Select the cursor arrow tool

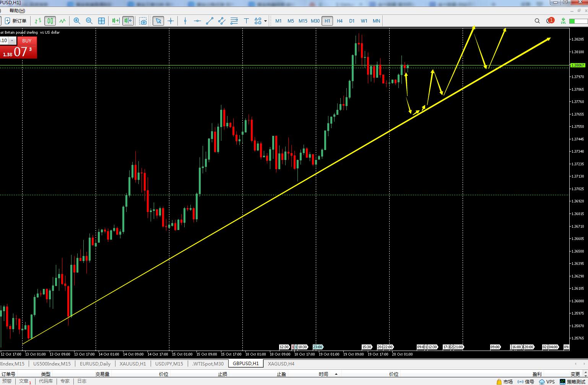[158, 21]
